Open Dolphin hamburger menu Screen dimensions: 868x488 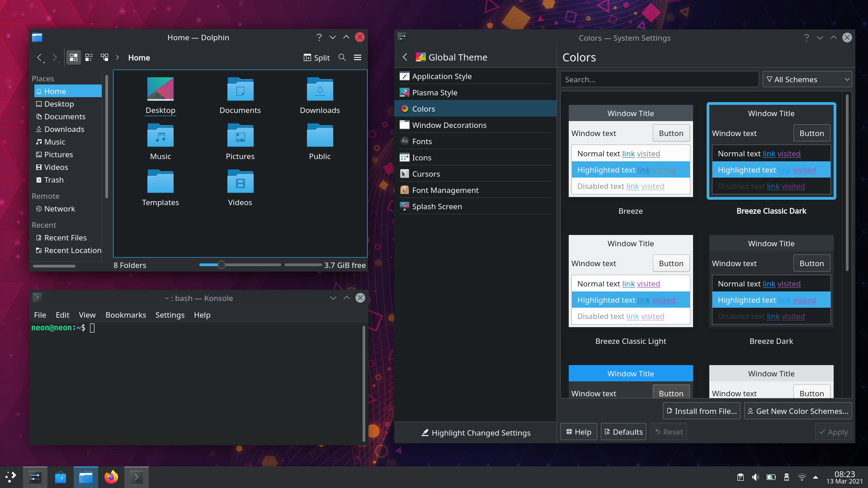pos(358,57)
